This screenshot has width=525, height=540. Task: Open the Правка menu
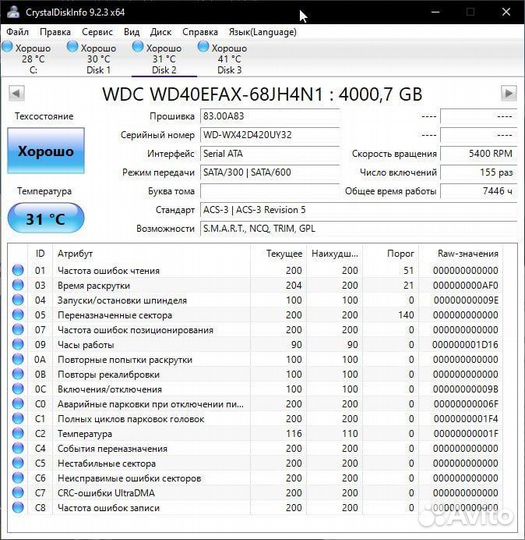click(x=55, y=32)
